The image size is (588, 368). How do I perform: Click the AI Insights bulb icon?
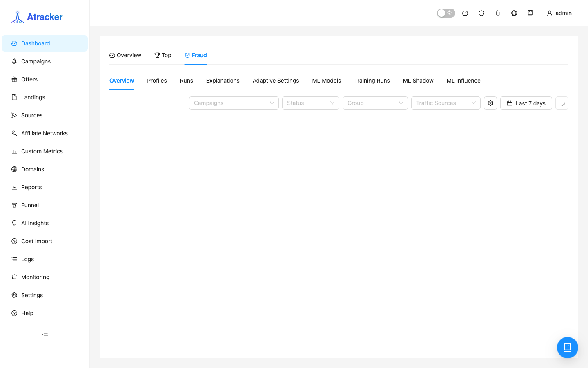(x=14, y=223)
